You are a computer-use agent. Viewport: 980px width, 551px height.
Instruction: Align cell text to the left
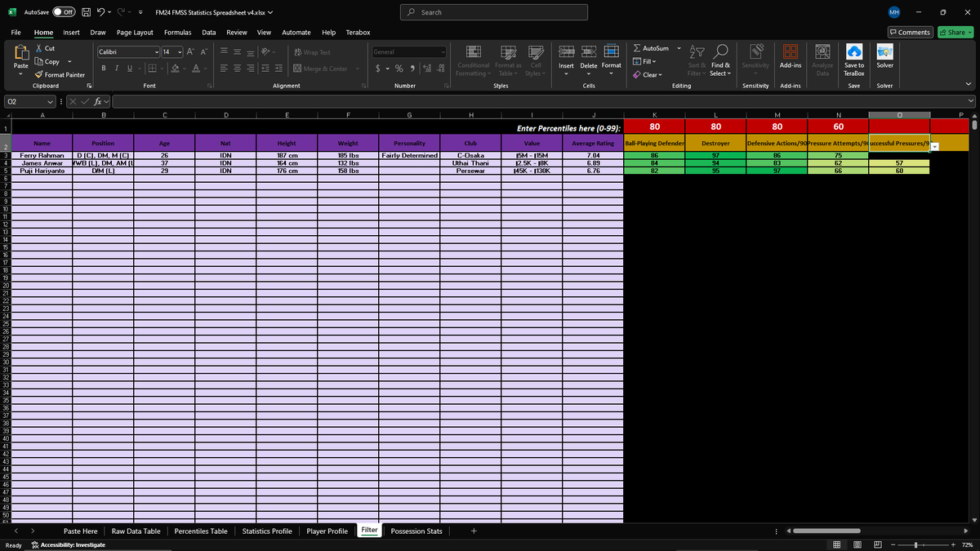click(225, 69)
